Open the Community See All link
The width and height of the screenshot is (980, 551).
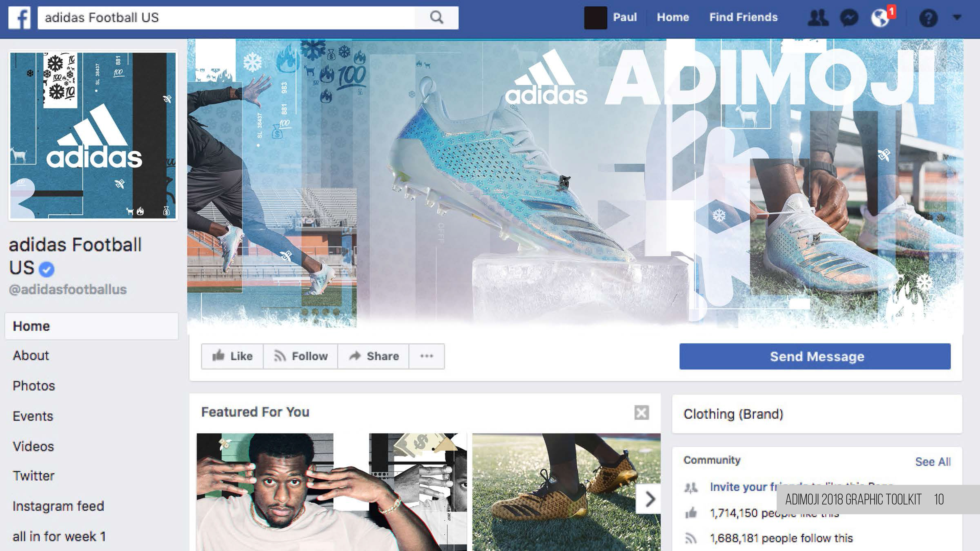(x=933, y=462)
